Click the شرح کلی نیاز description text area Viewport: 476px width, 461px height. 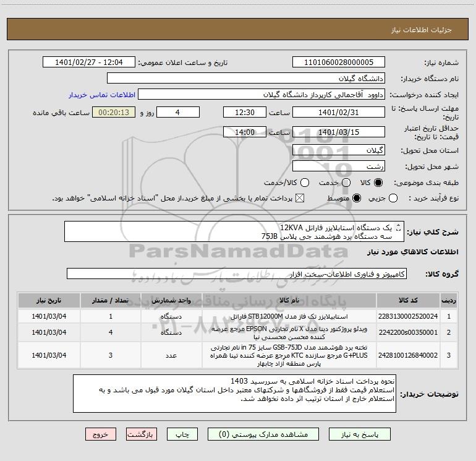[x=234, y=231]
